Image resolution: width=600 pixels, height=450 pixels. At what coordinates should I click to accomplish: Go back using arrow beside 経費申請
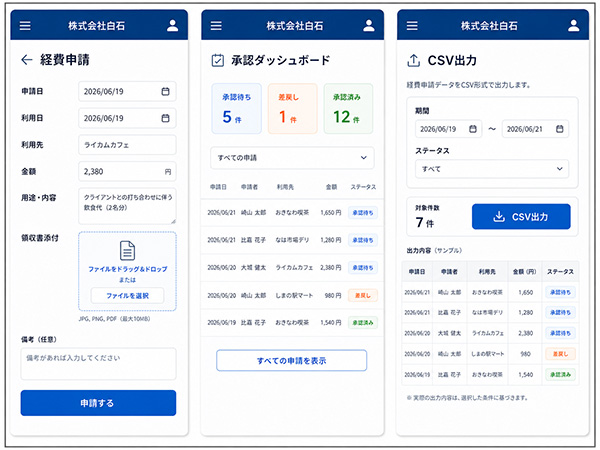click(x=27, y=60)
